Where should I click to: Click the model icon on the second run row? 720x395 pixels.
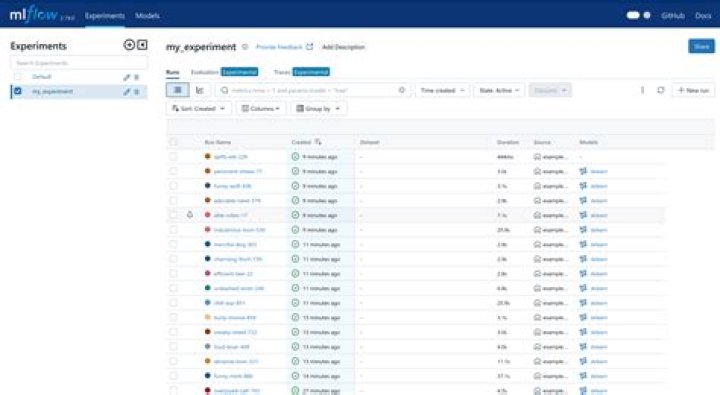tap(583, 171)
